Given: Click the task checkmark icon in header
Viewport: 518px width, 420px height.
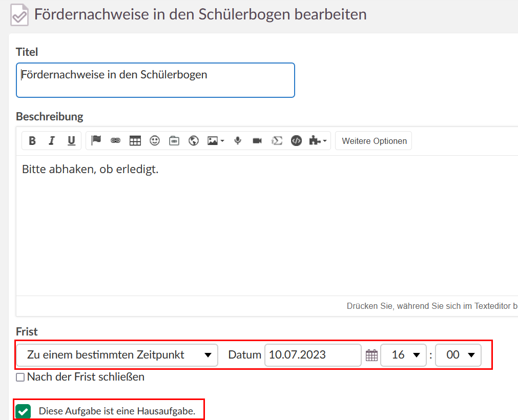Looking at the screenshot, I should [x=19, y=15].
